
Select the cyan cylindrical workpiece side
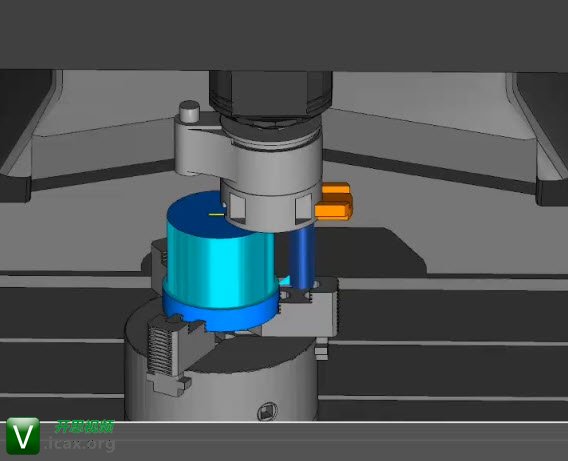(219, 266)
